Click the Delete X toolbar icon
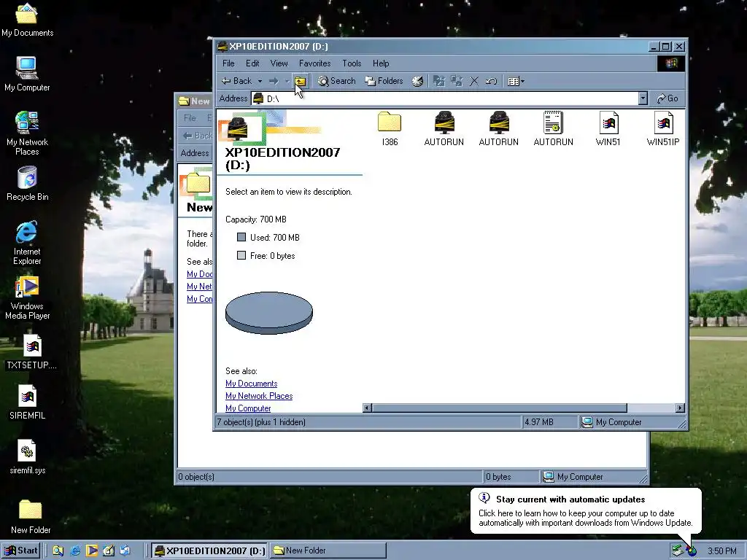Image resolution: width=747 pixels, height=560 pixels. click(474, 82)
